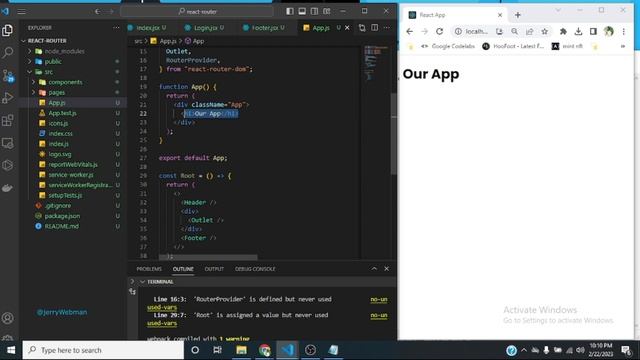Open Chrome side panel icon
Image resolution: width=640 pixels, height=360 pixels.
tap(593, 31)
